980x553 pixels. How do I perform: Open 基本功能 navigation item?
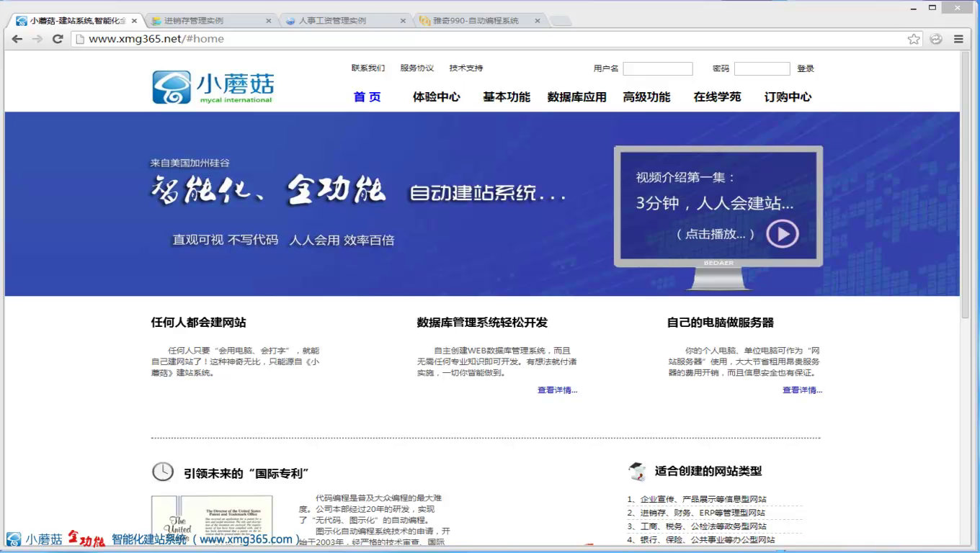507,97
